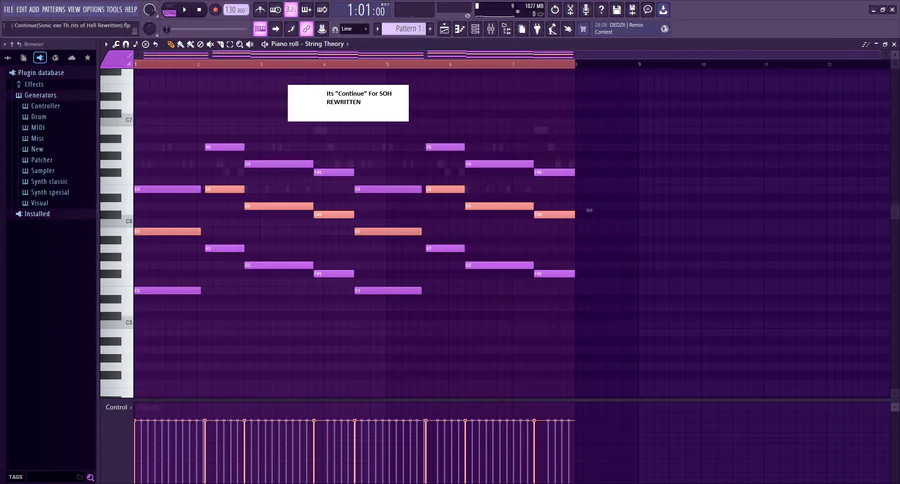Open the note stamp tool
This screenshot has height=484, width=900.
click(x=135, y=44)
